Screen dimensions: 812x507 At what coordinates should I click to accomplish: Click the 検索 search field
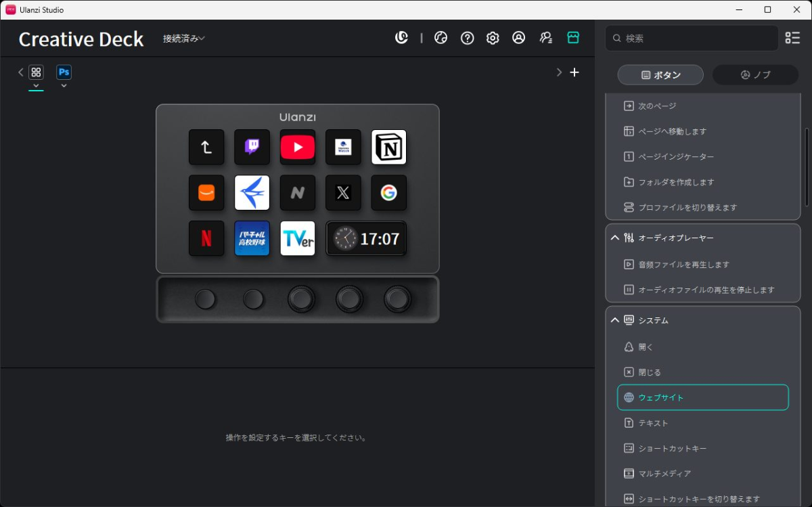pos(692,38)
